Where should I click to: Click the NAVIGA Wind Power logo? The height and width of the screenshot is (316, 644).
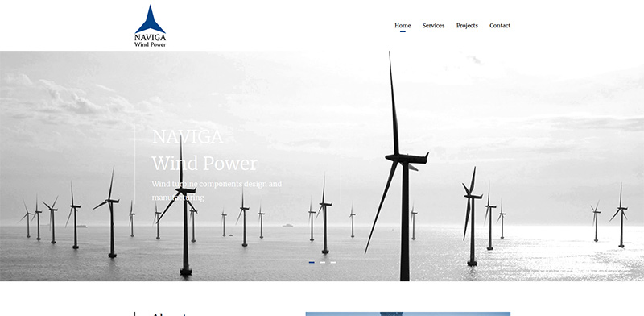point(151,26)
